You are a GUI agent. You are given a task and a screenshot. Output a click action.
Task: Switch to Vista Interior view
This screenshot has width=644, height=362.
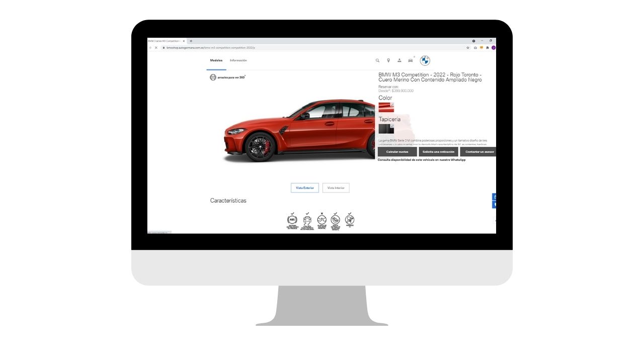(336, 188)
